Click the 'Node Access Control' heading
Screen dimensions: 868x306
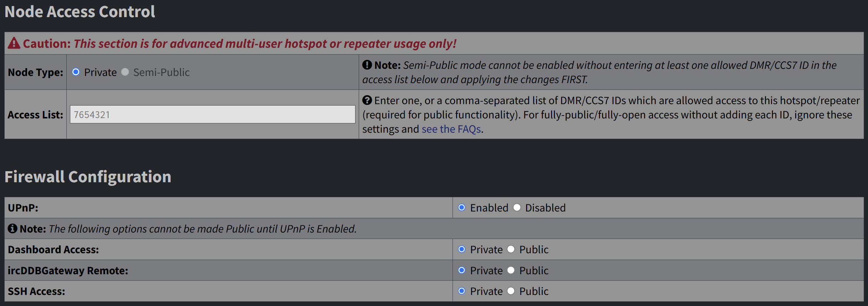click(80, 11)
